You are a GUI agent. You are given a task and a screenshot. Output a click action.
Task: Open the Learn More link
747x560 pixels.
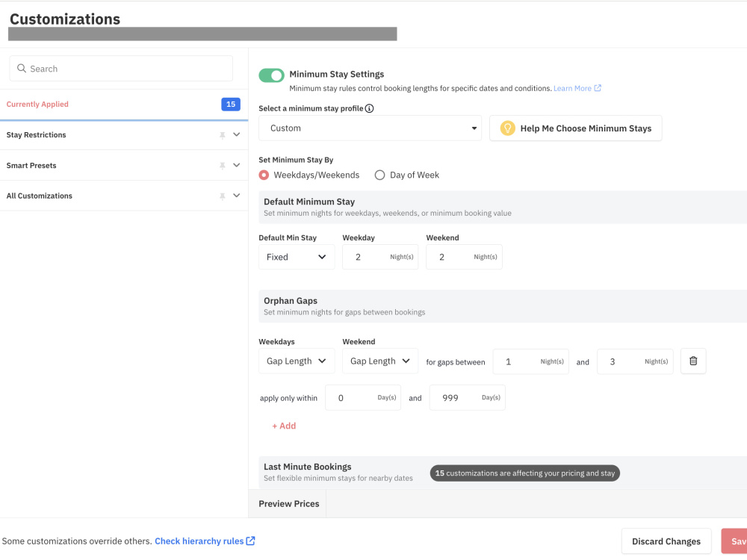point(572,88)
